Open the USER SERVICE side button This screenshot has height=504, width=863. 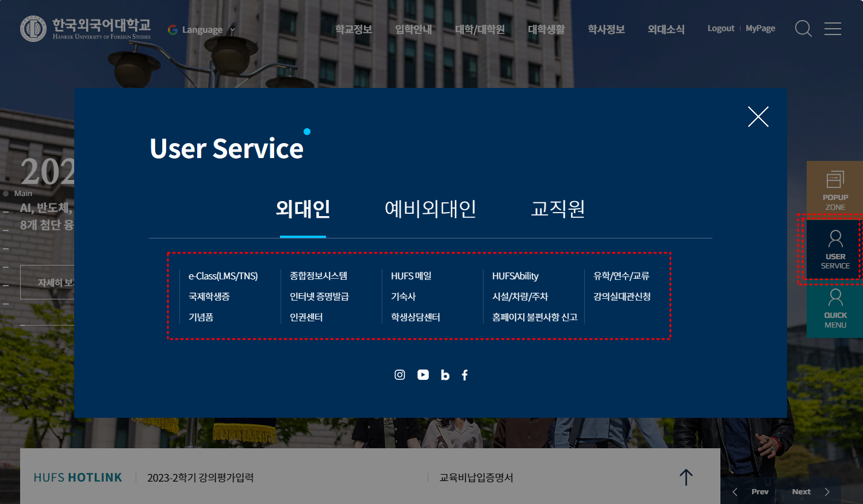pos(835,249)
